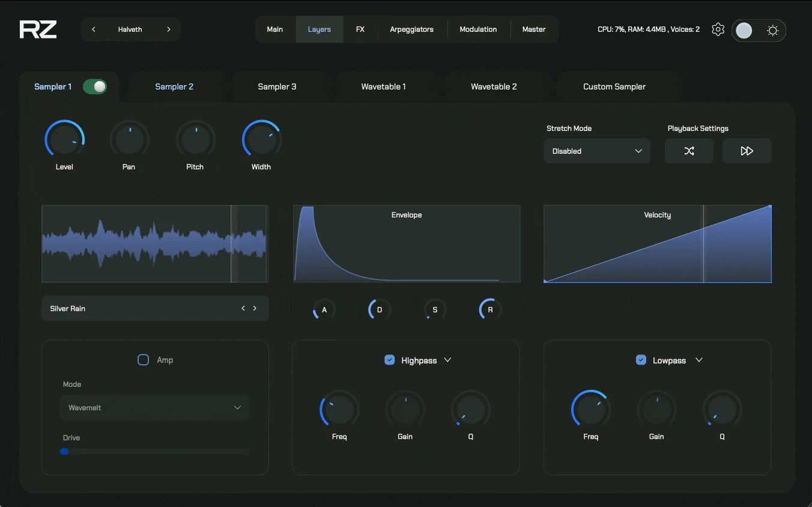
Task: Toggle Sampler 1 layer on/off switch
Action: coord(95,87)
